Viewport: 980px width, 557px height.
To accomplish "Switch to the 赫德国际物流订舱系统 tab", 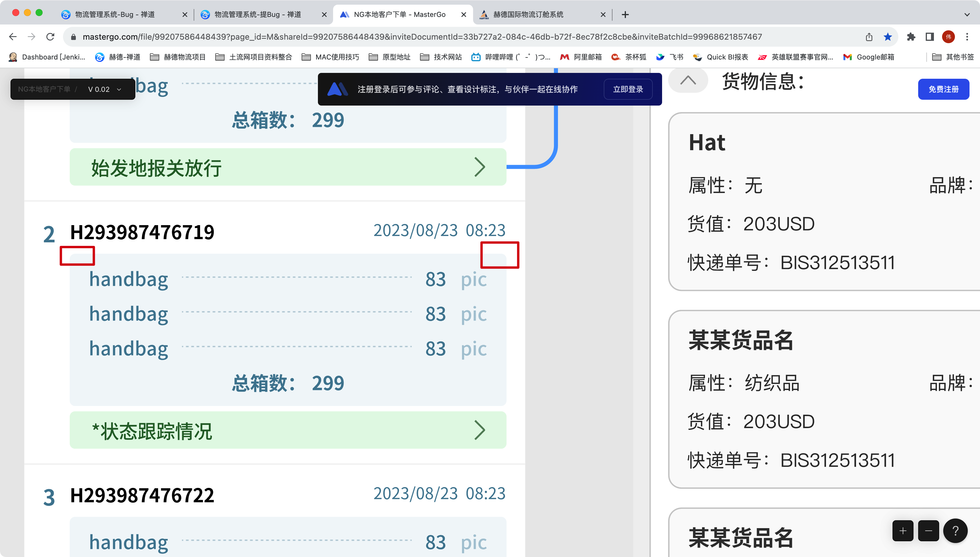I will click(x=528, y=15).
